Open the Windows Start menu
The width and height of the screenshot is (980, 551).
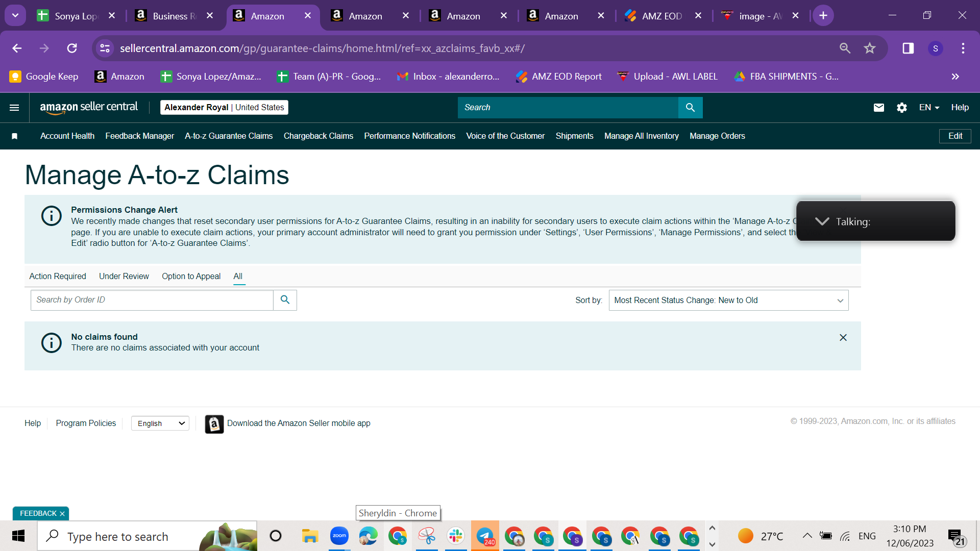18,536
